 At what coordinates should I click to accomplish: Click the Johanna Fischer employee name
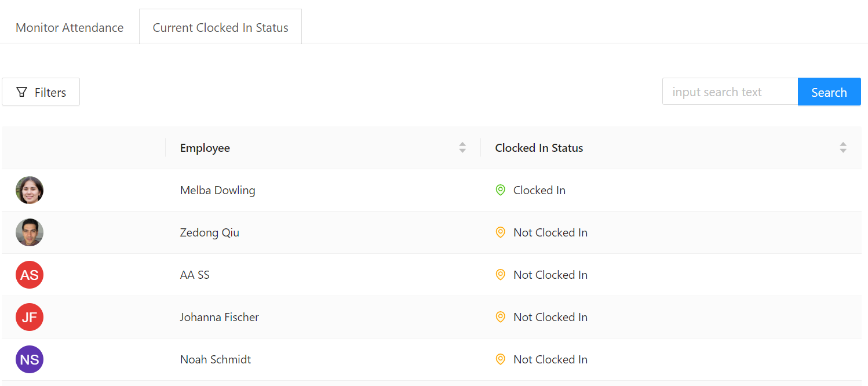click(219, 317)
